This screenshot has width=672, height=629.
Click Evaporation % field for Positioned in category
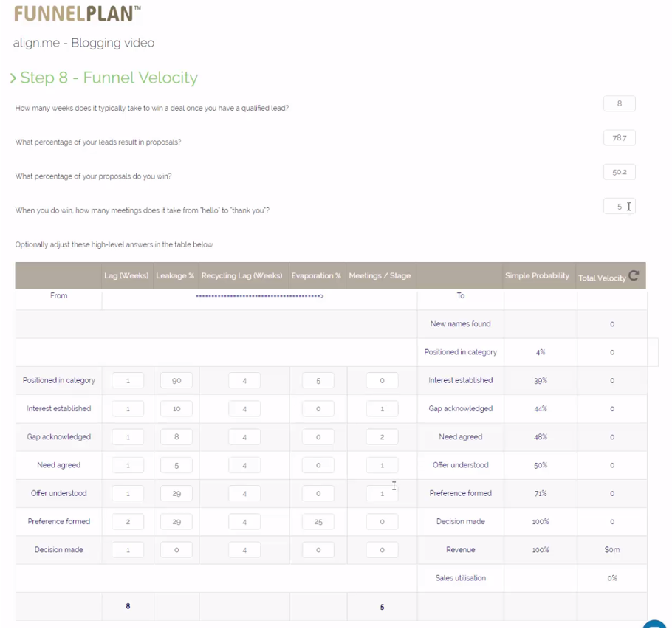point(318,381)
